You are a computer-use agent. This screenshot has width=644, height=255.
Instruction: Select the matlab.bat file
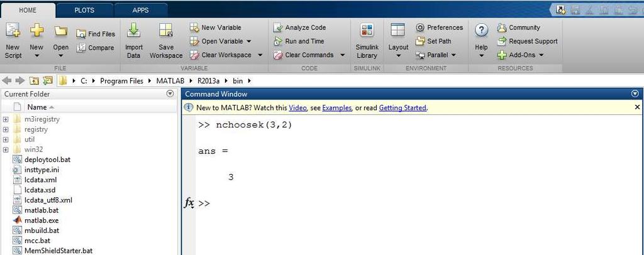[41, 210]
